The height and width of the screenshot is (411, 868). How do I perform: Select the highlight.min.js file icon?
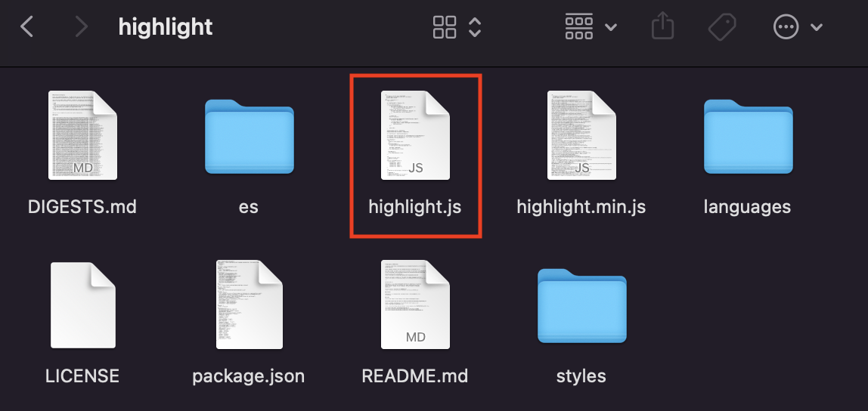581,135
